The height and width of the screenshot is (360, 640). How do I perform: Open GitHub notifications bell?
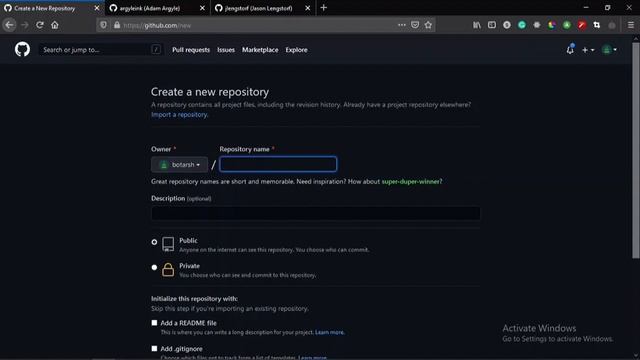(x=570, y=49)
